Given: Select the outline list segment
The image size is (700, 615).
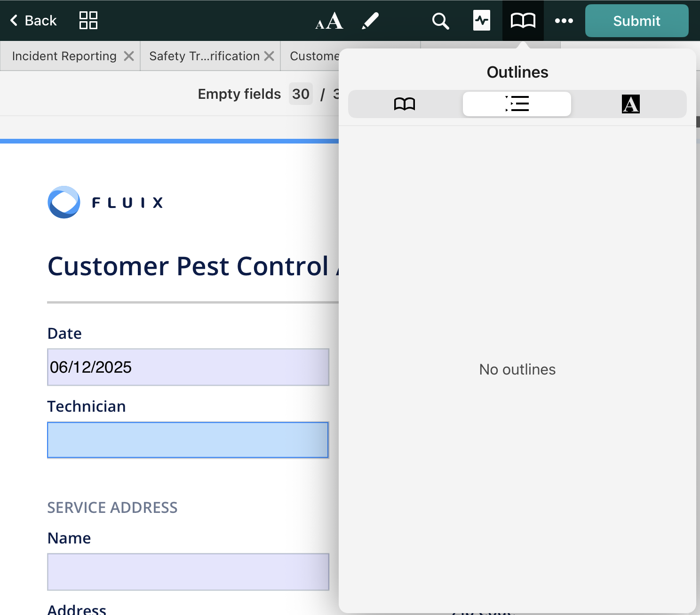Looking at the screenshot, I should (517, 104).
